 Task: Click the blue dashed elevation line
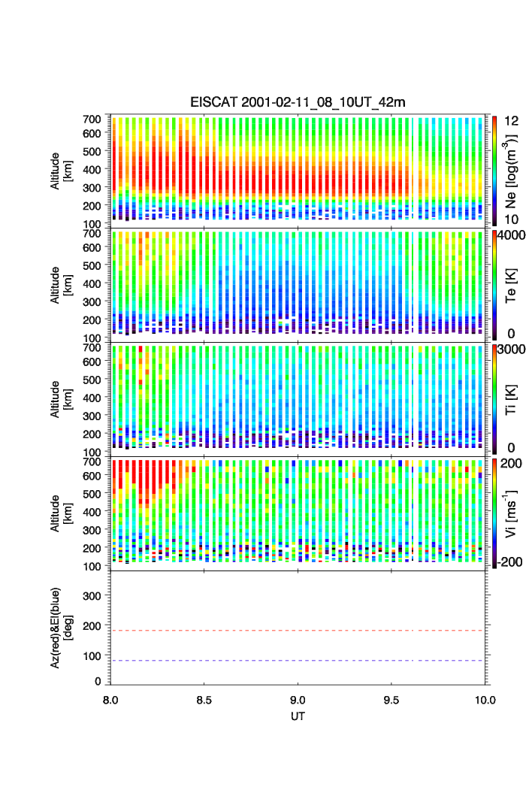click(301, 661)
